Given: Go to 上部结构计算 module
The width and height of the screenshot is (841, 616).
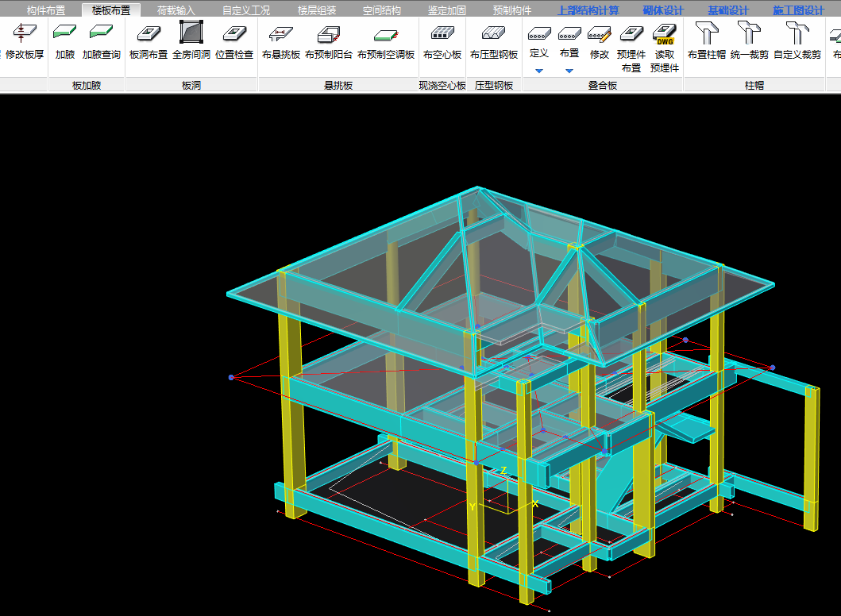Looking at the screenshot, I should pos(588,10).
